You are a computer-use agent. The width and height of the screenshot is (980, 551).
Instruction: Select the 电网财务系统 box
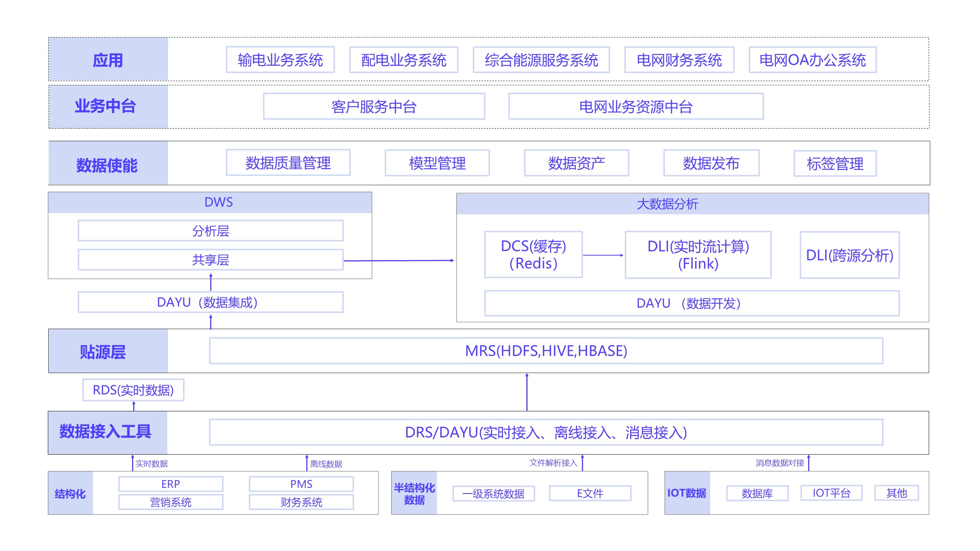679,60
